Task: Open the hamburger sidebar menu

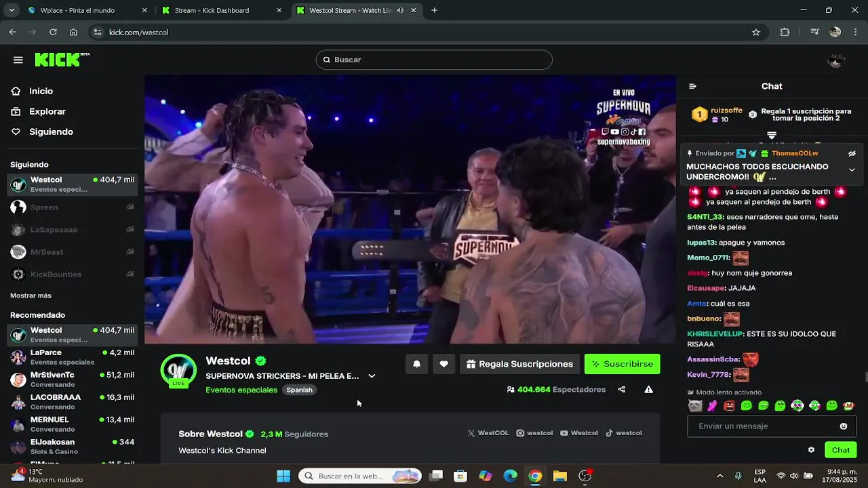Action: 18,60
